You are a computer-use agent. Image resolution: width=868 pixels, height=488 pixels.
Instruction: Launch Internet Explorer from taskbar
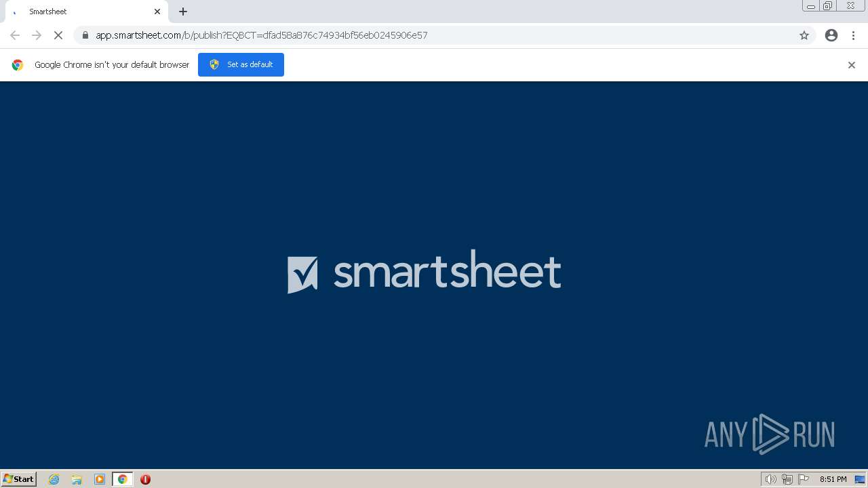coord(54,479)
